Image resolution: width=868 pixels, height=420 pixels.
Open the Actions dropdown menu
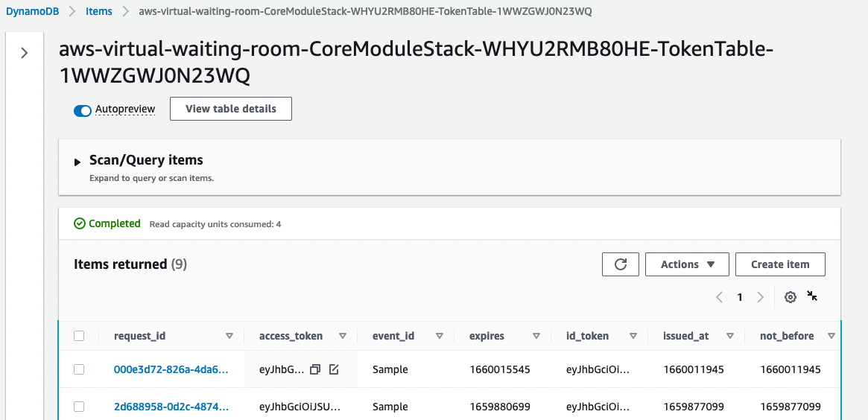point(687,264)
